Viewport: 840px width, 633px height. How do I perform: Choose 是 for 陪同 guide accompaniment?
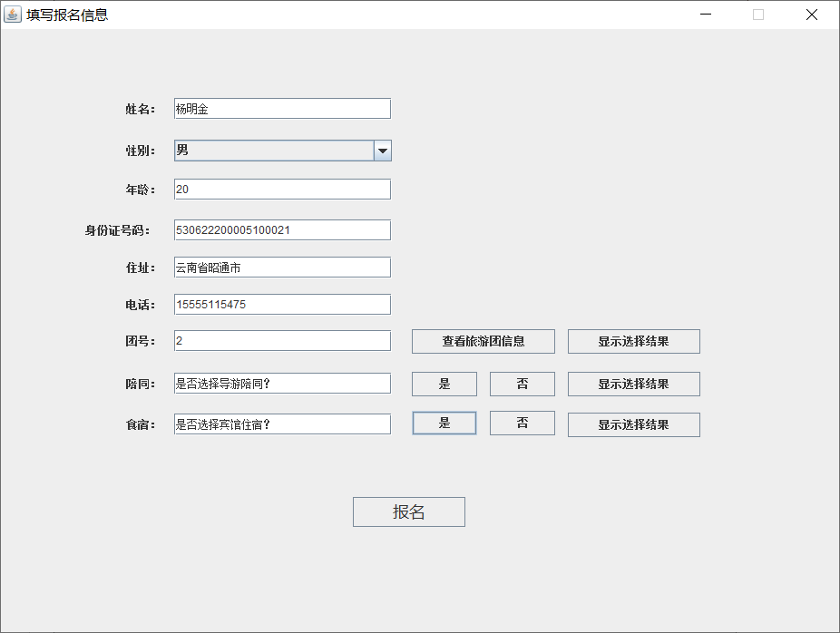coord(444,384)
